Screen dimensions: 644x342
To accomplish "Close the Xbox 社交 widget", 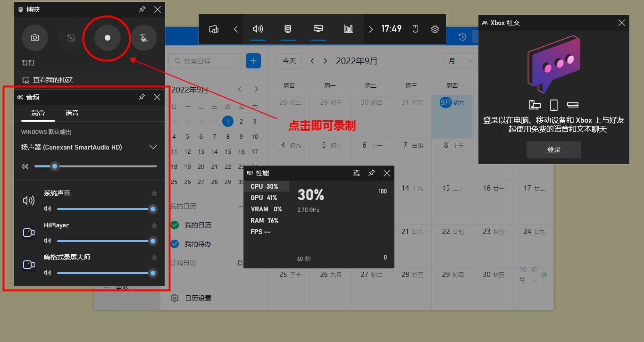I will 622,23.
